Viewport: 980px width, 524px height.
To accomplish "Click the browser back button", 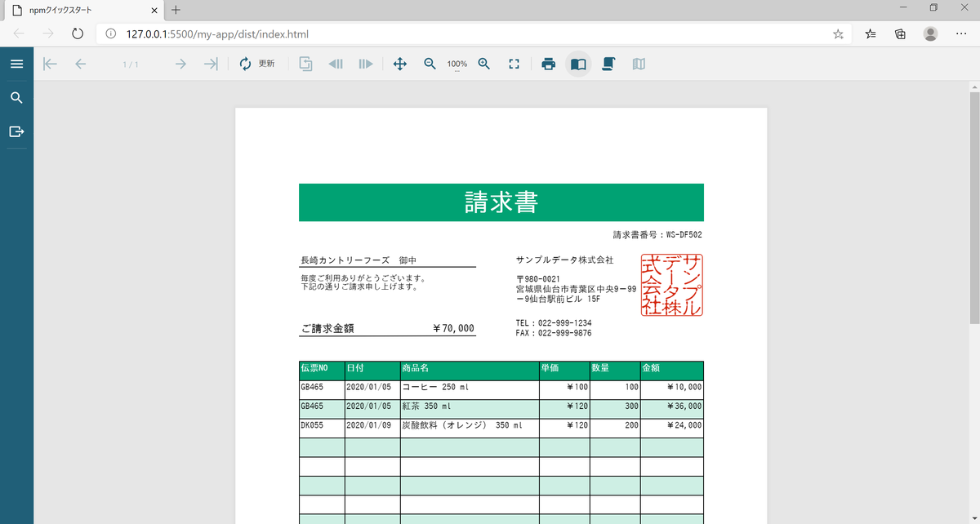I will [x=19, y=33].
